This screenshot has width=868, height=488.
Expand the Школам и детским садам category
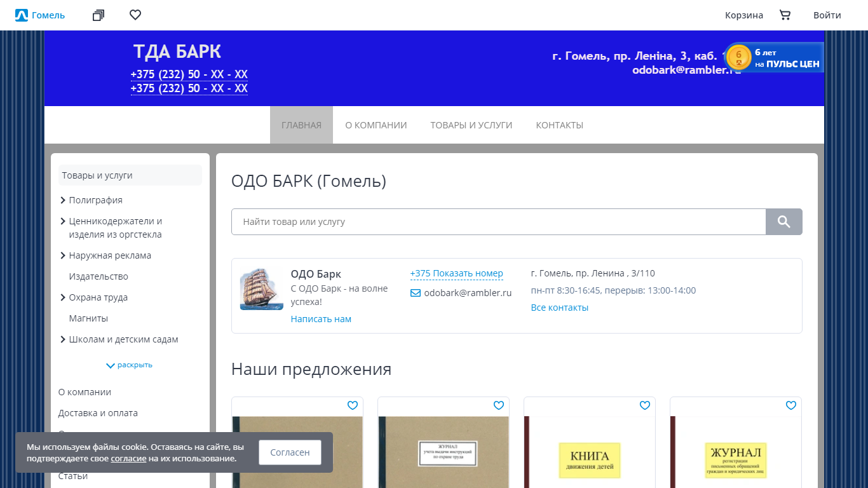click(x=63, y=339)
